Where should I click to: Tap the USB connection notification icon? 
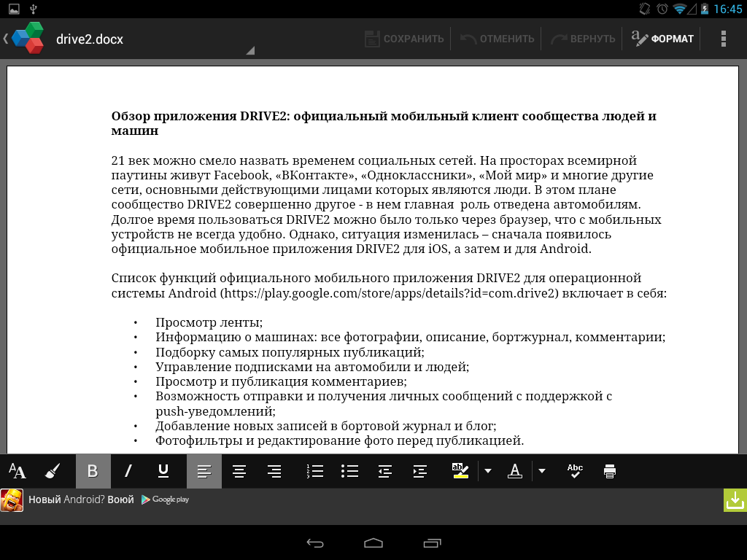(x=34, y=9)
